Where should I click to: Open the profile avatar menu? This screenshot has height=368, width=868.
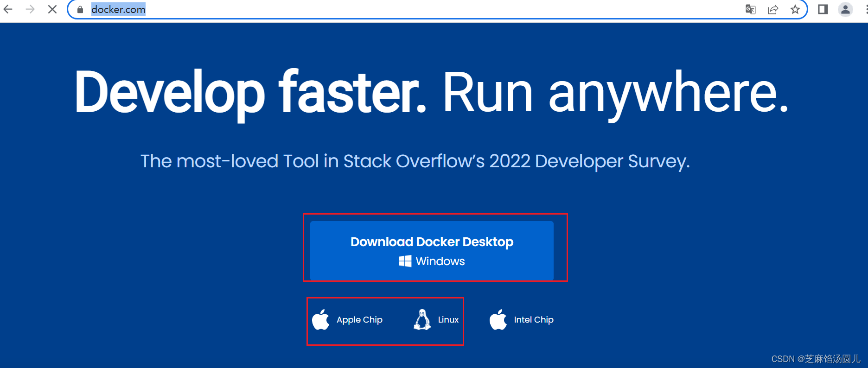(845, 9)
